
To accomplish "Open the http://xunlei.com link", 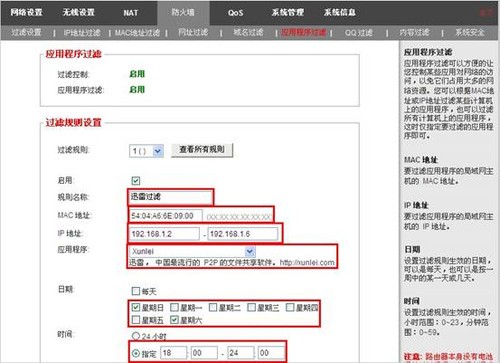I will 307,263.
